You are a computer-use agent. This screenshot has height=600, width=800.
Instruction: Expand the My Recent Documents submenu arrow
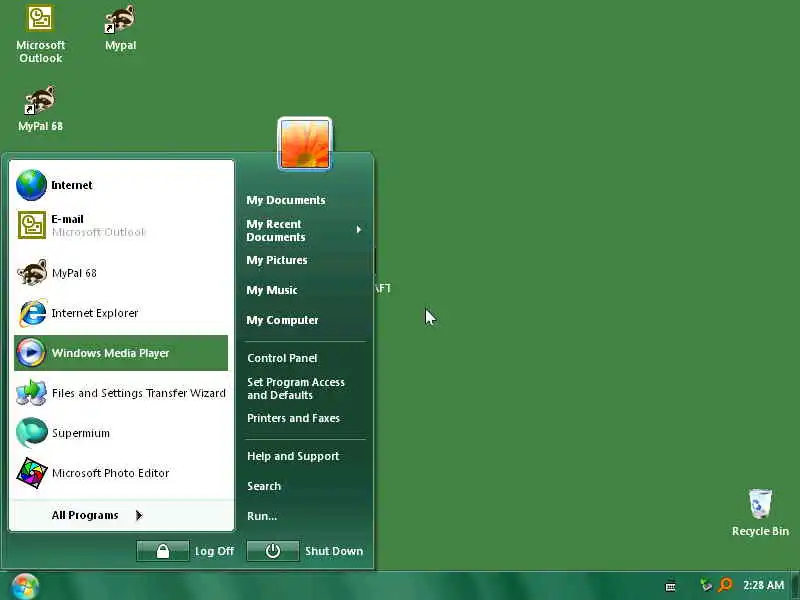click(359, 230)
